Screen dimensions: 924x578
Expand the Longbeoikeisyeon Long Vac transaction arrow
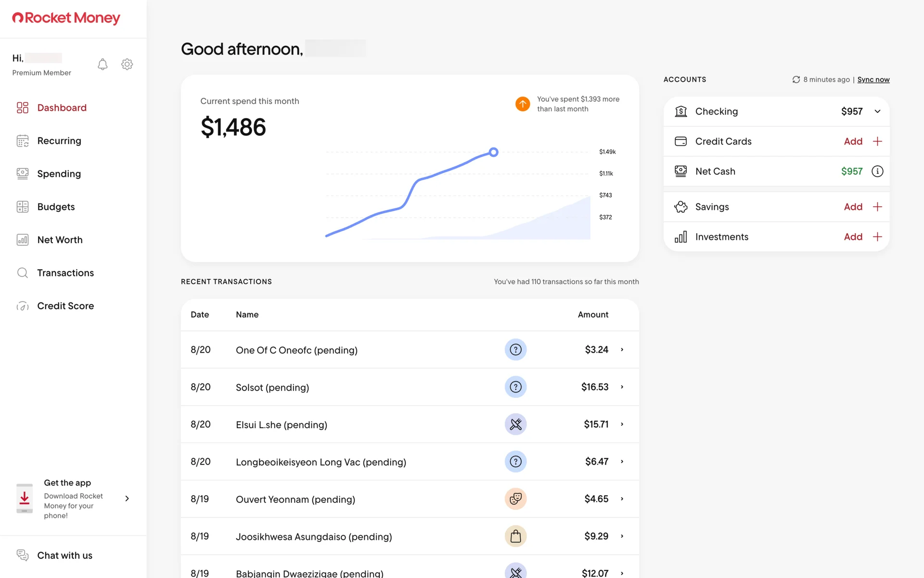(x=622, y=462)
